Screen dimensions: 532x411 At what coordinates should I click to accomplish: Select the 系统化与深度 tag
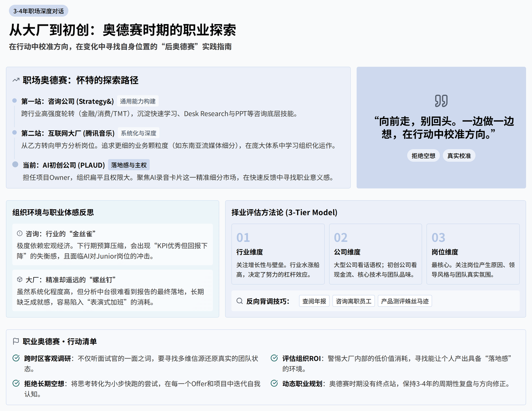tap(139, 133)
